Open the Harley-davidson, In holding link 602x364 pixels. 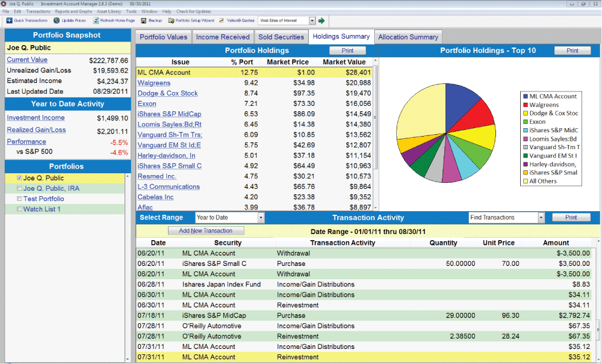coord(166,155)
